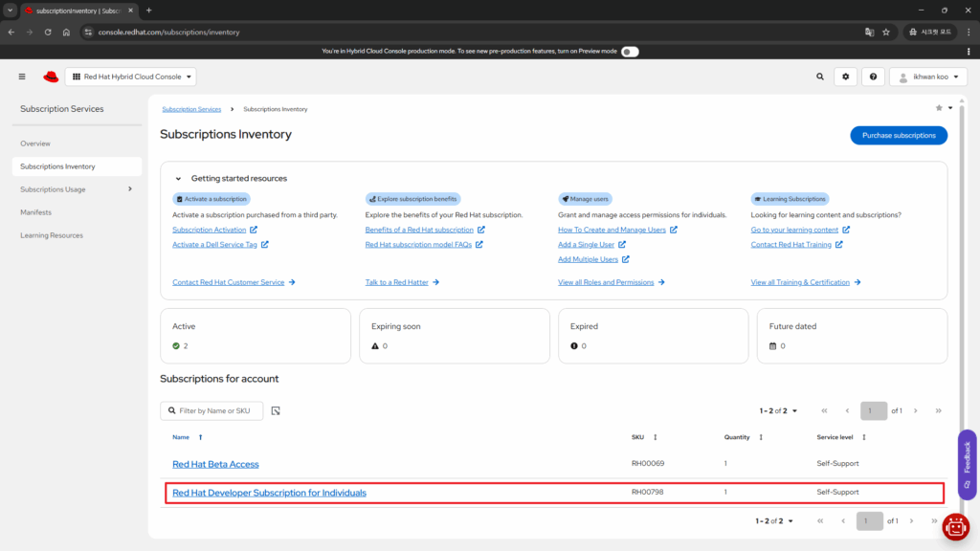Click the Purchase subscriptions button
Viewport: 980px width, 551px height.
(x=898, y=136)
